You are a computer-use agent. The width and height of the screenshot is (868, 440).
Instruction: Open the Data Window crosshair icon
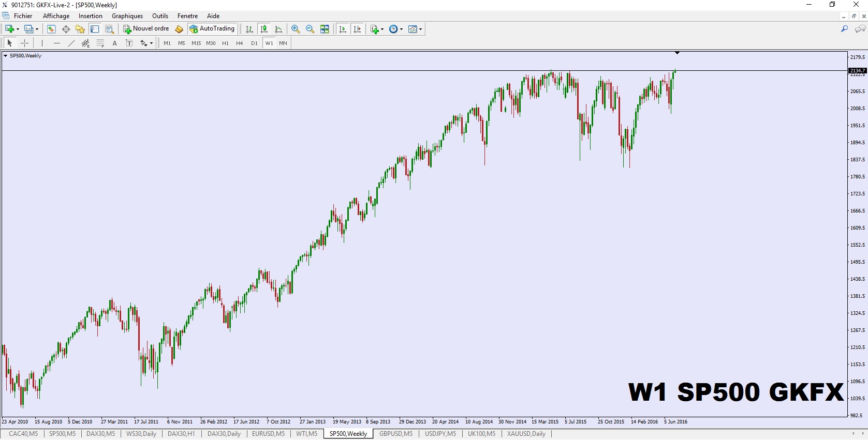[66, 29]
